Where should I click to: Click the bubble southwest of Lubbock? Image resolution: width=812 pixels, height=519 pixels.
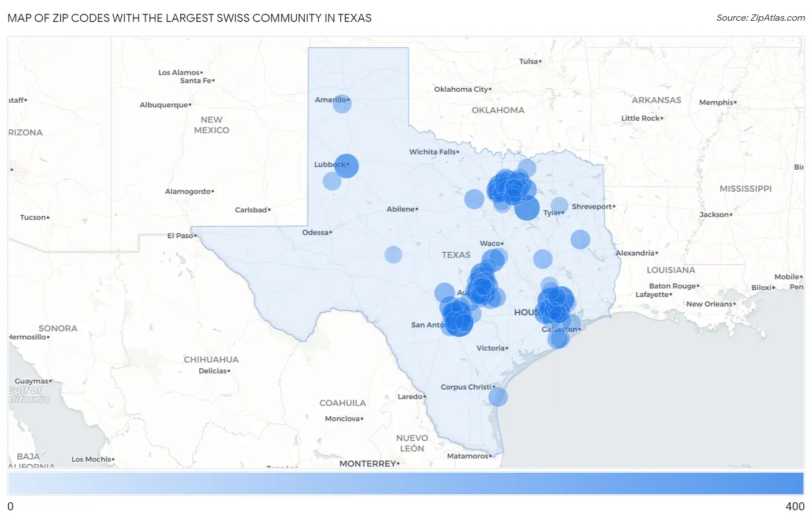click(331, 181)
